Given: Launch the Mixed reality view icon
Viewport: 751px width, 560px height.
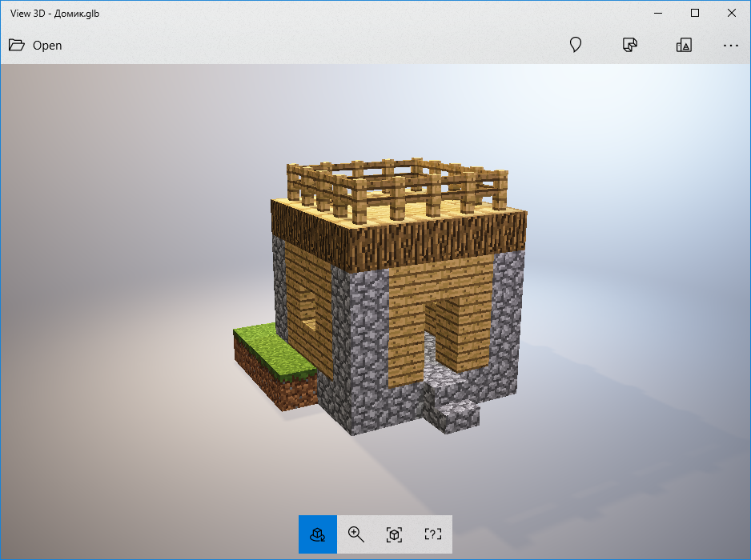Looking at the screenshot, I should (x=684, y=45).
